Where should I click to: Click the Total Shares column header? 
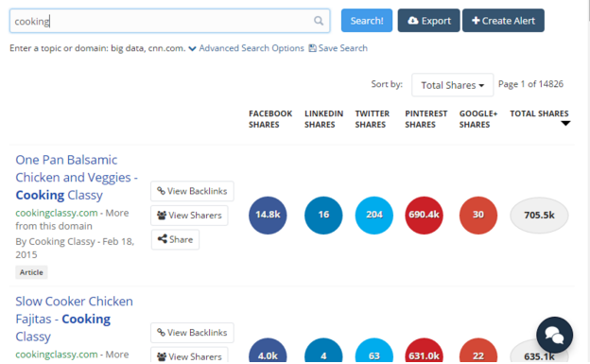click(x=539, y=113)
